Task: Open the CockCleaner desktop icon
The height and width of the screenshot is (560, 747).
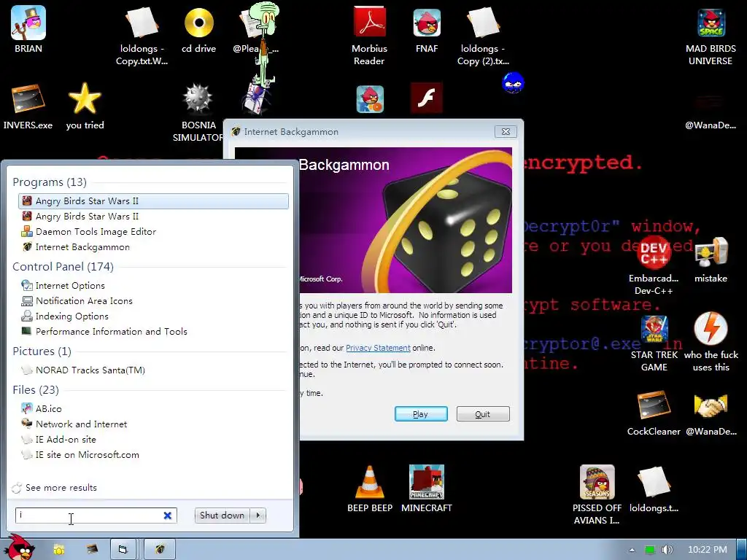Action: 654,413
